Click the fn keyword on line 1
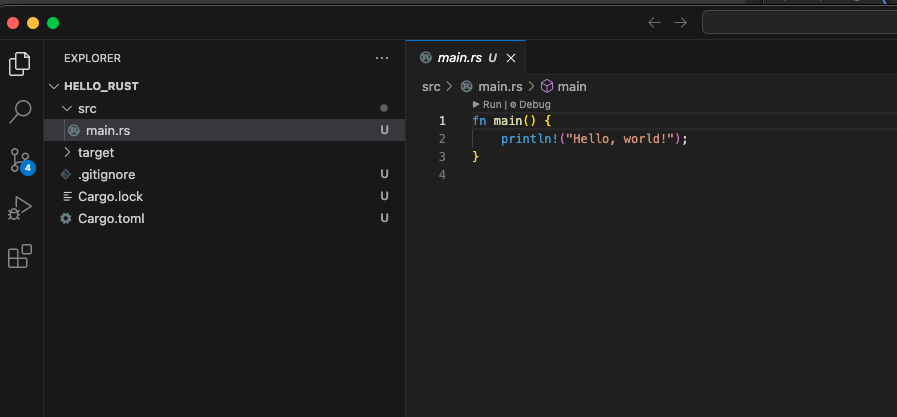Screen dimensions: 897x417 [479, 121]
